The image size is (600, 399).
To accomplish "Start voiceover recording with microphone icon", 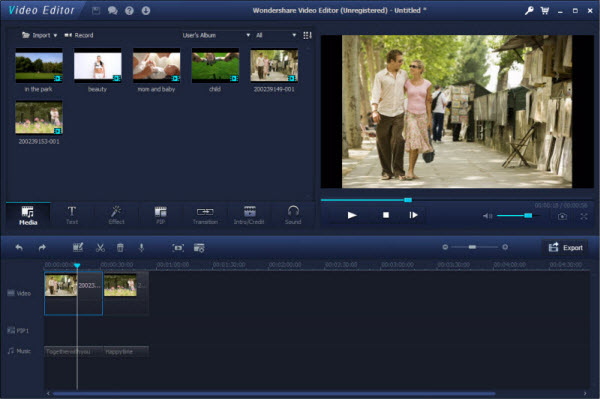I will pyautogui.click(x=141, y=248).
